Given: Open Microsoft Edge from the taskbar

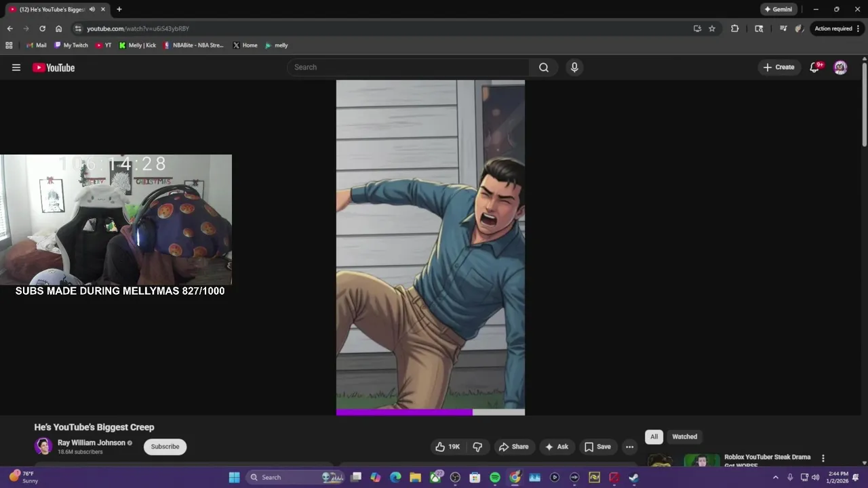Looking at the screenshot, I should 396,477.
